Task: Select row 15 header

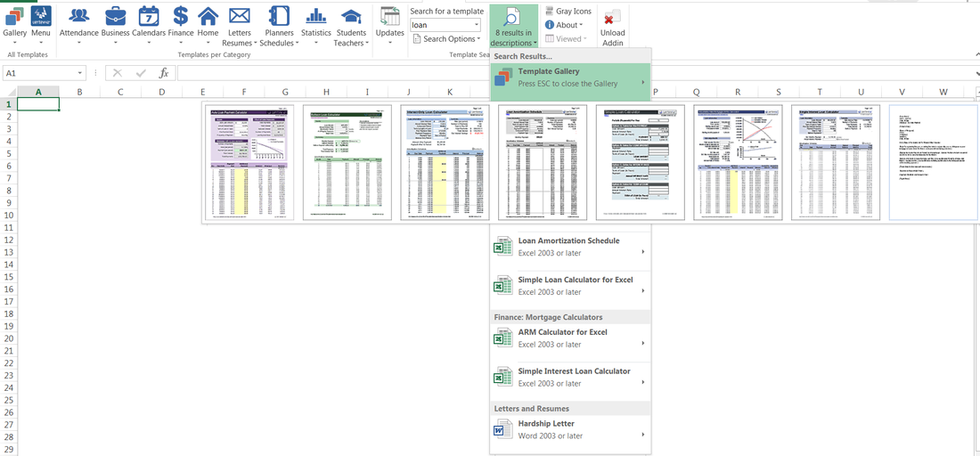Action: tap(9, 277)
